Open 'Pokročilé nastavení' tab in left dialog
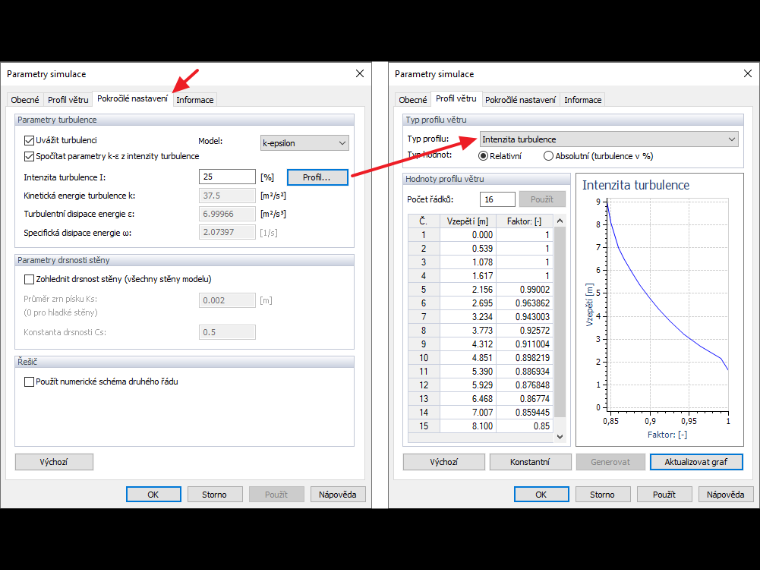760x570 pixels. pos(132,98)
